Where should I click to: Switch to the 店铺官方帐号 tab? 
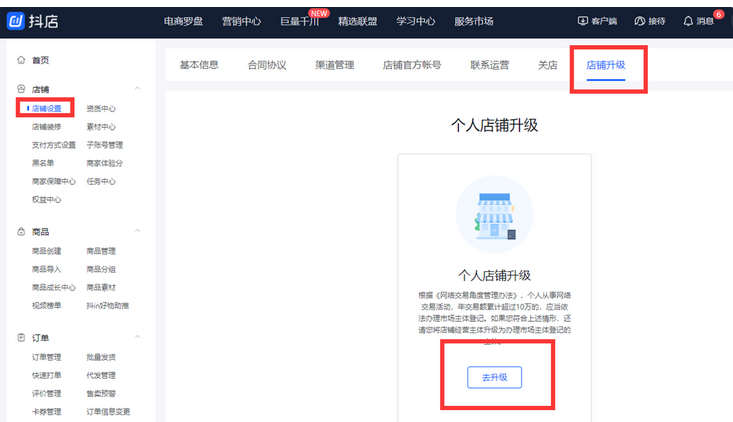[x=412, y=65]
